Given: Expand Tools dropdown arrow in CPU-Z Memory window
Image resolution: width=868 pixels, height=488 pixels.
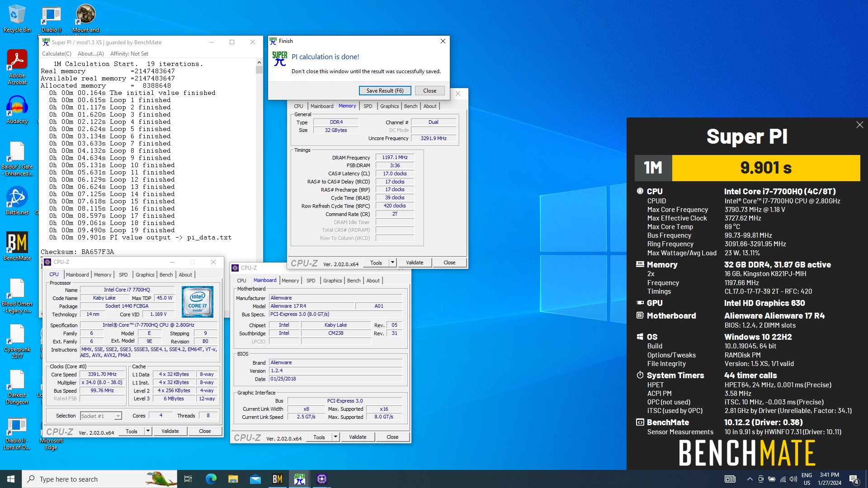Looking at the screenshot, I should [x=392, y=263].
